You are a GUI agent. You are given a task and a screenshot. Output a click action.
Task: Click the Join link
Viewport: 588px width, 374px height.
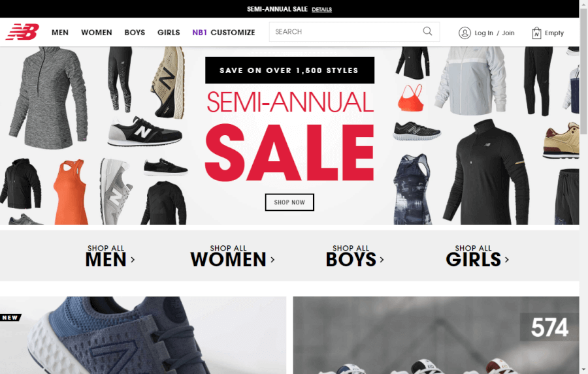(x=508, y=33)
